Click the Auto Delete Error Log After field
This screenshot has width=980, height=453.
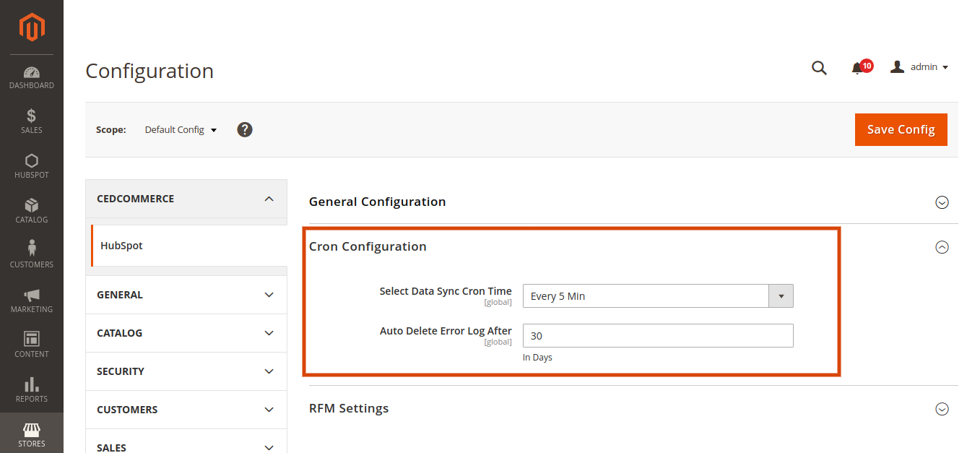[x=658, y=335]
